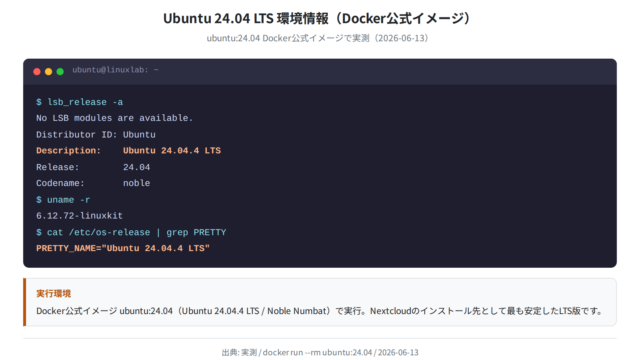Click the ubuntu@linuxlab terminal title
640x360 pixels.
coord(115,70)
